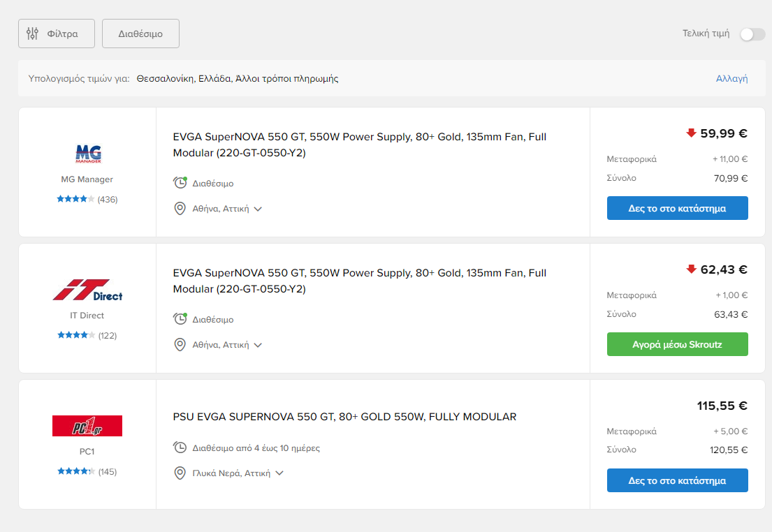Image resolution: width=772 pixels, height=532 pixels.
Task: Click Διαθέσιμο από 4 έως 10 ημέρες text
Action: coord(256,448)
